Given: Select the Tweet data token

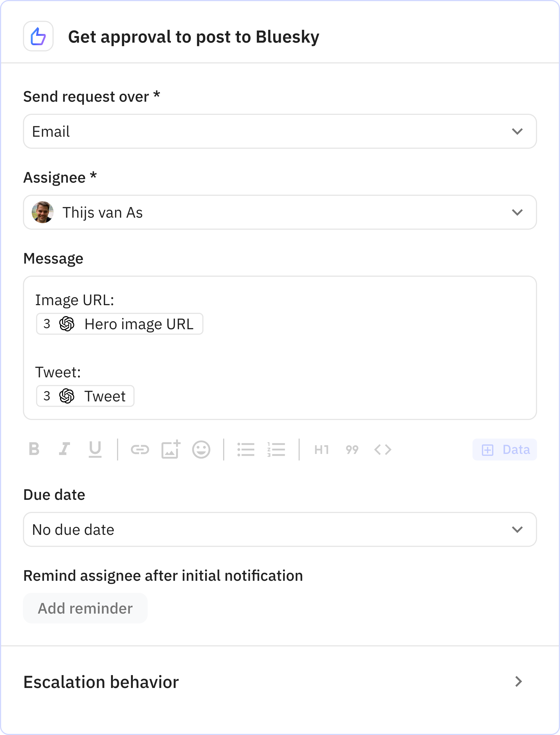Looking at the screenshot, I should (85, 396).
